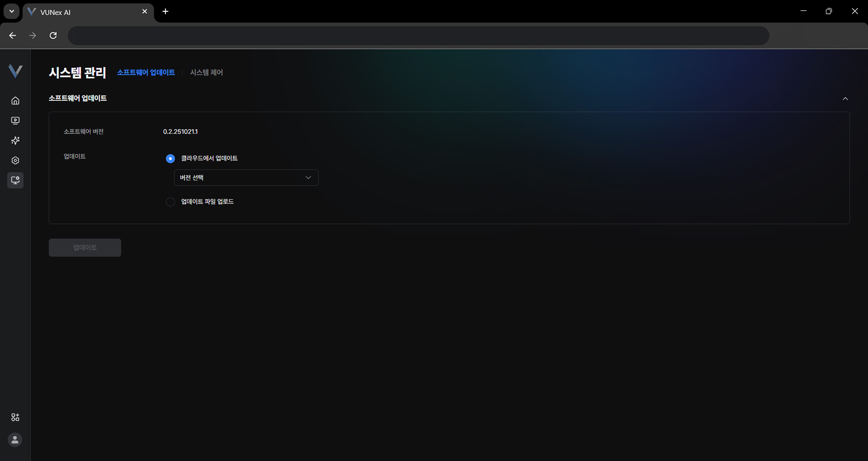Viewport: 868px width, 461px height.
Task: Open the browser tab list dropdown
Action: (x=11, y=11)
